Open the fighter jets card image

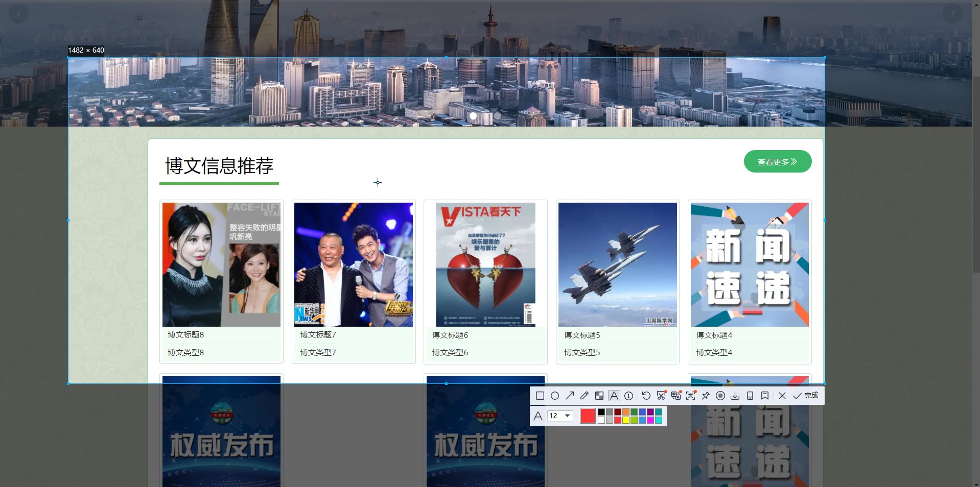pos(618,264)
